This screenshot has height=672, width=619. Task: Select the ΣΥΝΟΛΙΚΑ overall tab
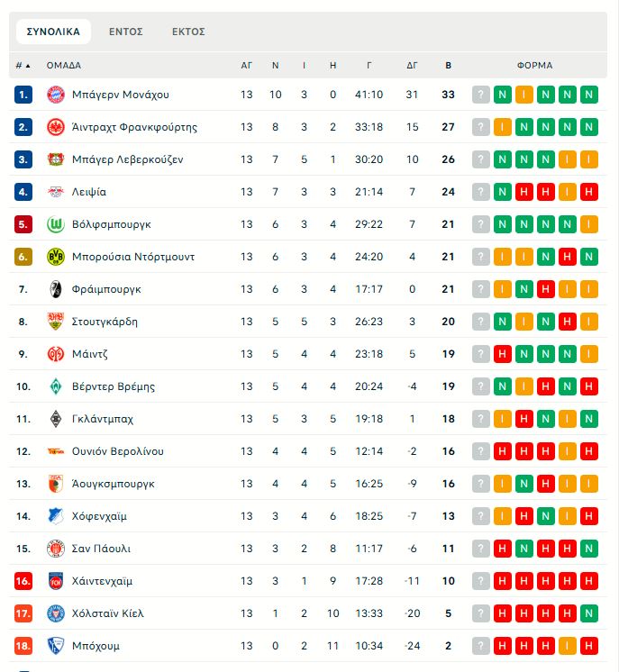pos(53,32)
